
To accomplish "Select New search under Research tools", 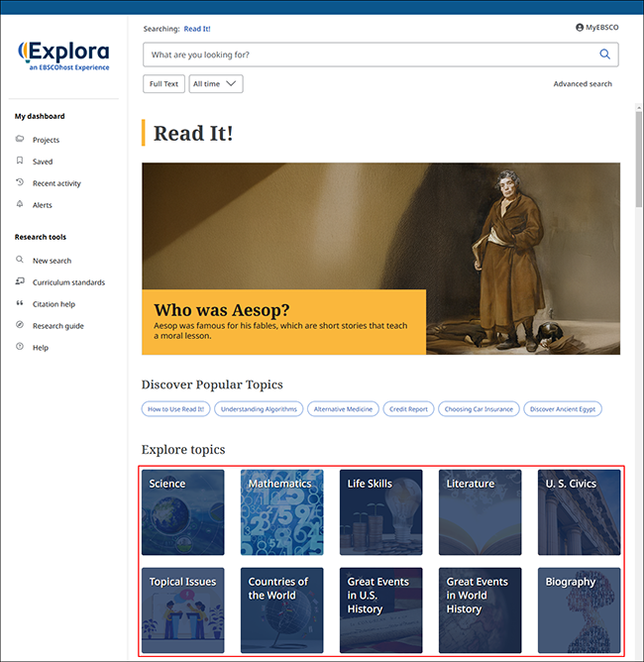I will click(x=52, y=261).
